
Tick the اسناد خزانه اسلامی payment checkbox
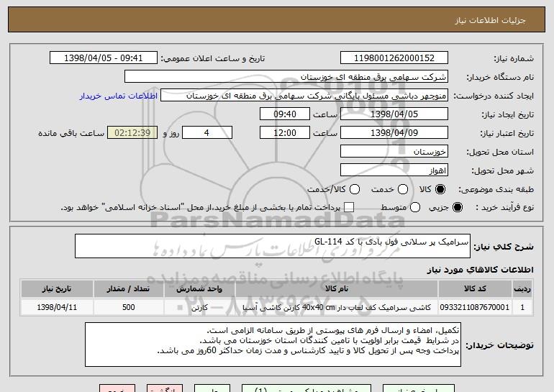click(x=349, y=207)
